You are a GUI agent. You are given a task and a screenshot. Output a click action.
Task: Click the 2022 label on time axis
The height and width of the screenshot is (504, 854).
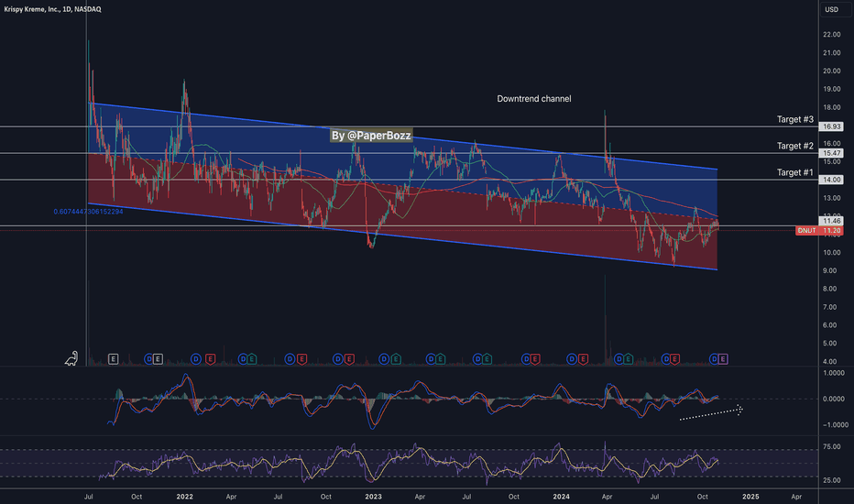tap(184, 497)
